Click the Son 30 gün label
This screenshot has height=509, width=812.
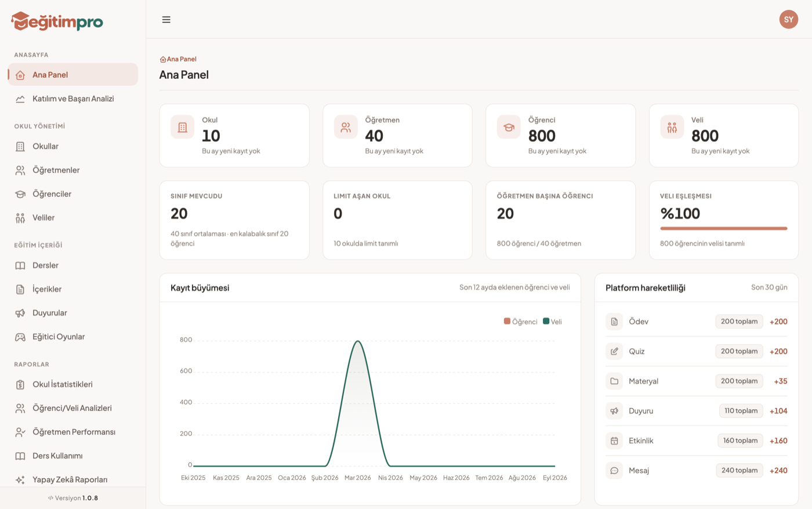[769, 287]
